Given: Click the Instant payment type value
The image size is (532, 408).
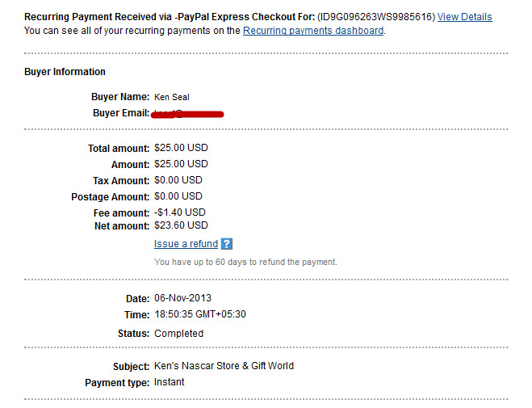Looking at the screenshot, I should pyautogui.click(x=169, y=382).
